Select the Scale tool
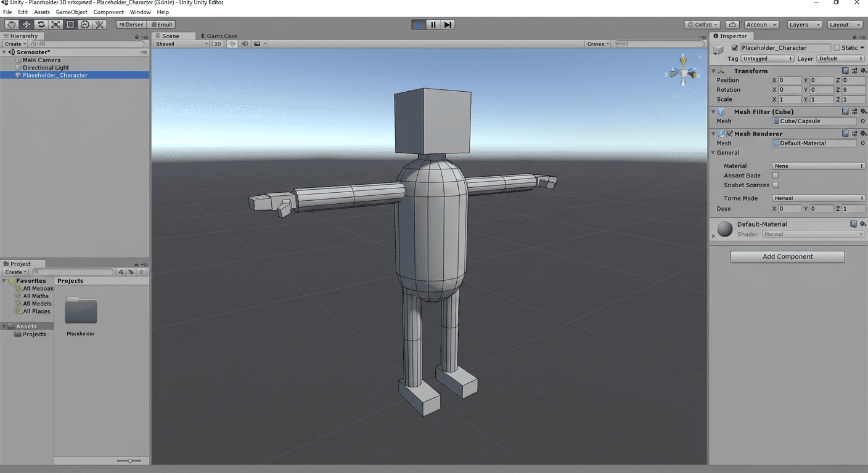Screen dimensions: 868x473 click(x=55, y=24)
